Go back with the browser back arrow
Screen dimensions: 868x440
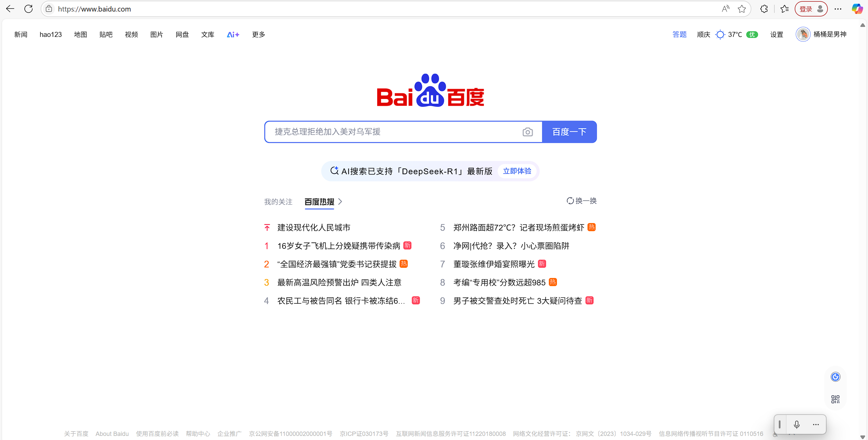pos(10,9)
